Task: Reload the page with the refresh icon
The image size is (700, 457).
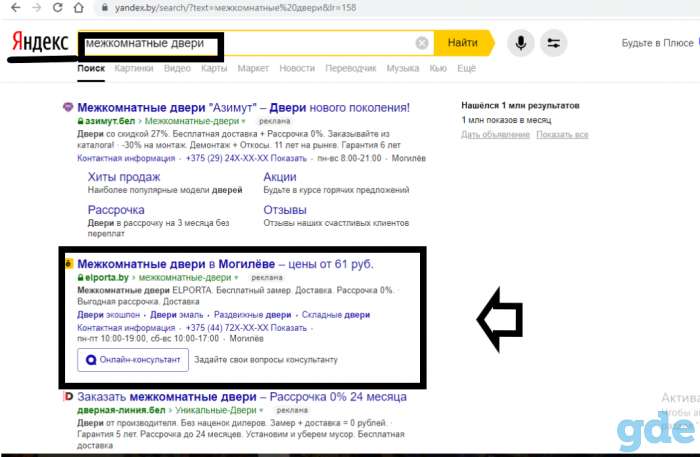Action: pos(58,8)
